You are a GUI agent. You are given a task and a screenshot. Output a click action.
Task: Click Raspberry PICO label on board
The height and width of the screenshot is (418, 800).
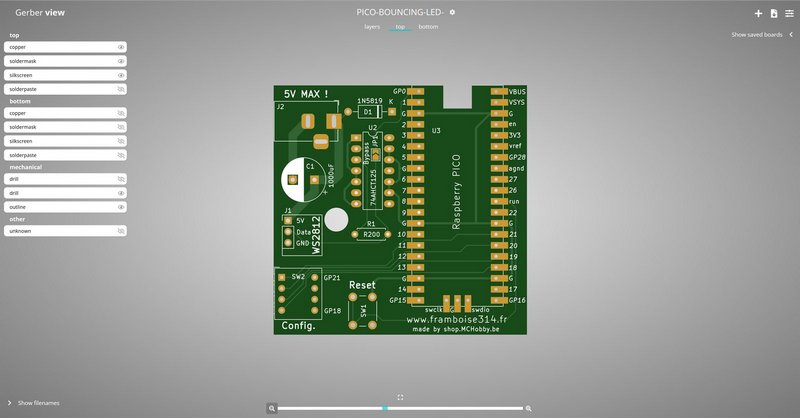pyautogui.click(x=456, y=192)
